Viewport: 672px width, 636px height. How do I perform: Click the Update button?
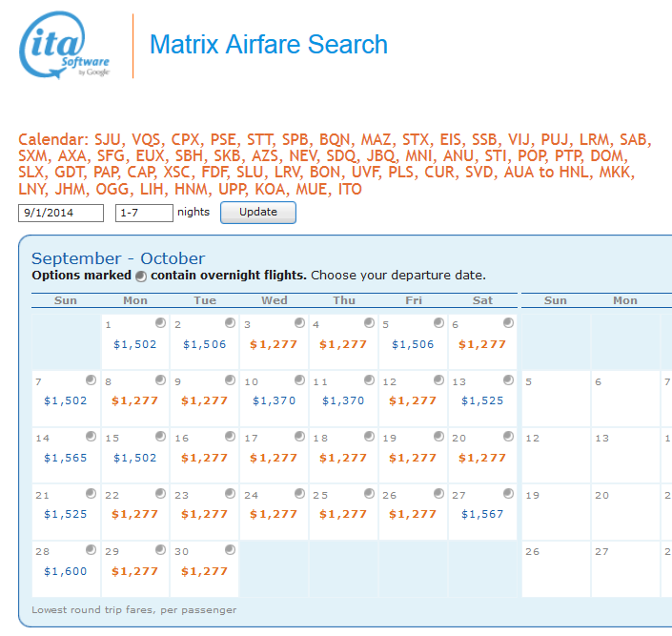point(257,213)
